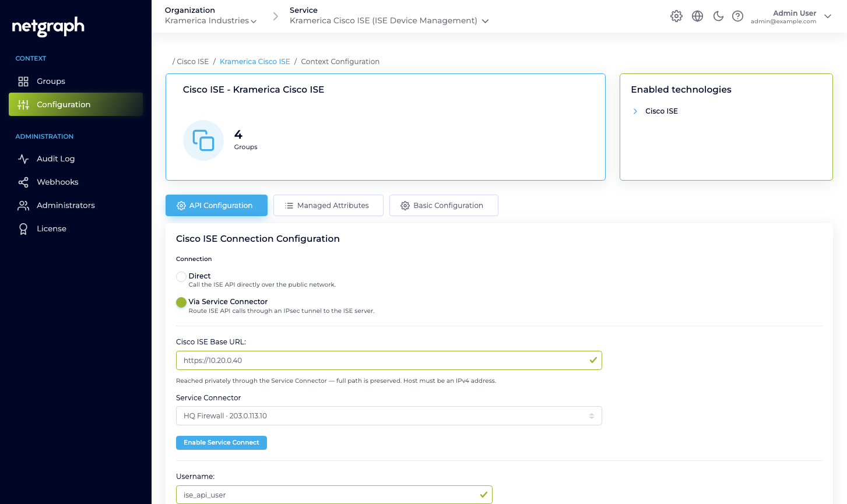Screen dimensions: 847x504
Task: Click the globe language icon
Action: click(x=697, y=16)
